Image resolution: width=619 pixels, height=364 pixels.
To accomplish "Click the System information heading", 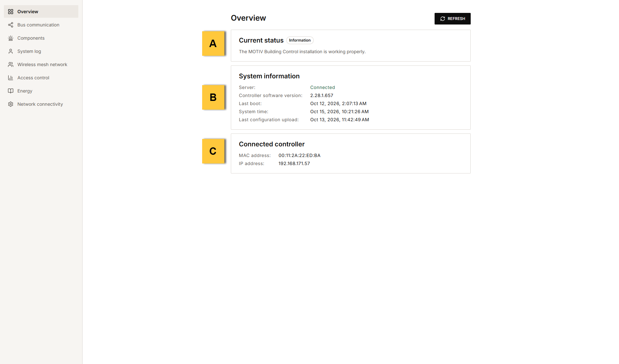I will (x=269, y=76).
